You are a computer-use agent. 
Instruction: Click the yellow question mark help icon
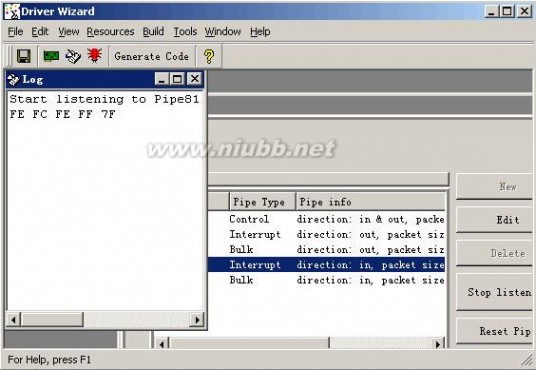[209, 56]
